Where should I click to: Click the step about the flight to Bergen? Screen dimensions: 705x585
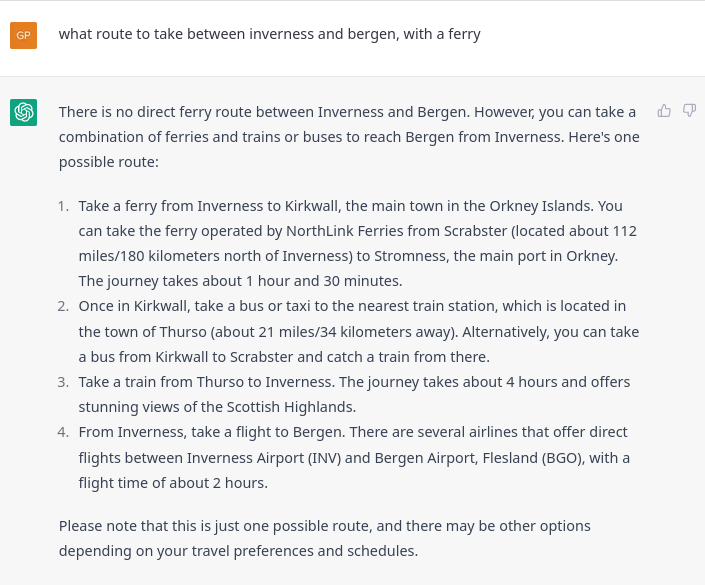pos(354,457)
